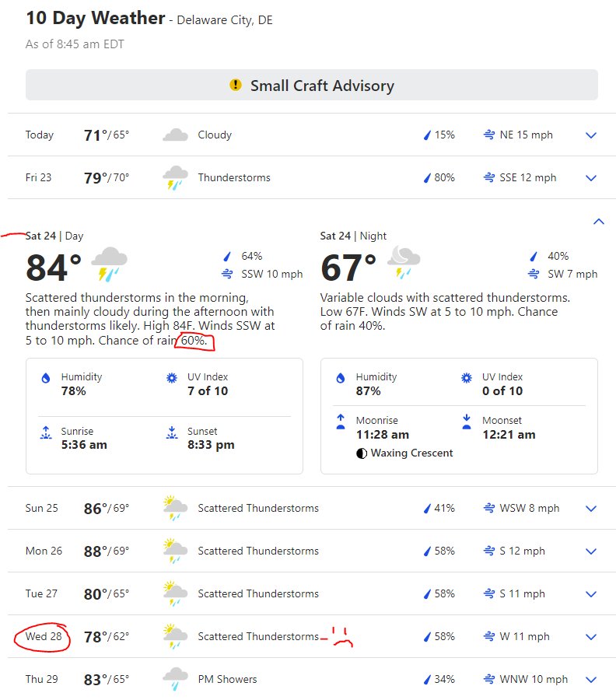Expand the Today forecast row chevron
The image size is (616, 700).
591,135
